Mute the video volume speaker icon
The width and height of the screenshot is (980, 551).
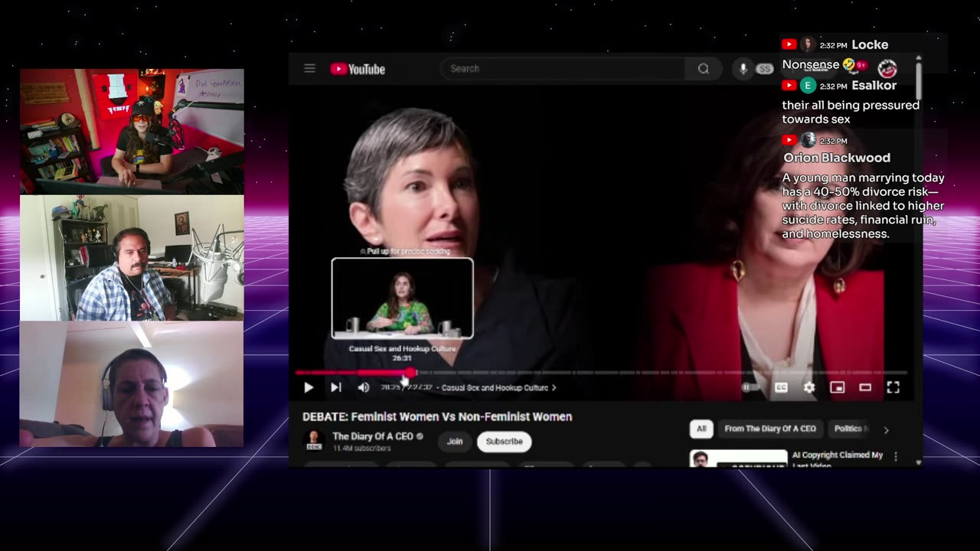pos(364,387)
